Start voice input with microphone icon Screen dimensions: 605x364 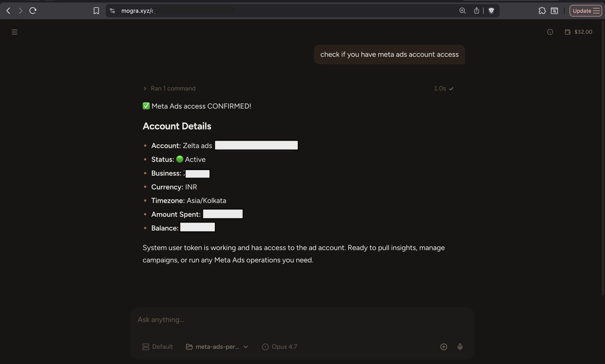460,347
